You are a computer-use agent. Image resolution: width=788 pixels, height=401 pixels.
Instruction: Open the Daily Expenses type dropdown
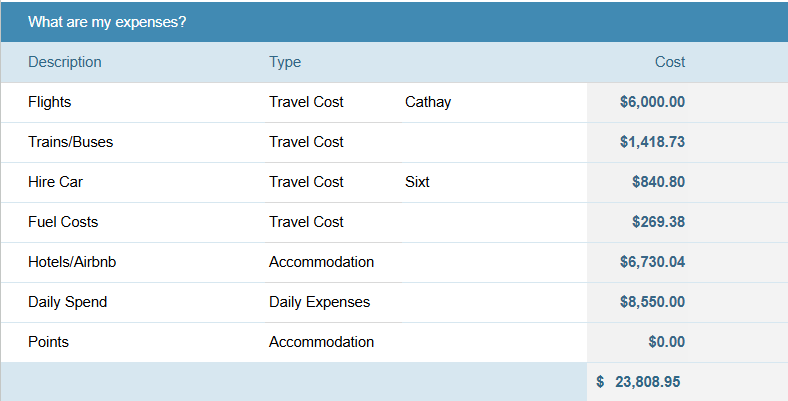tap(333, 302)
